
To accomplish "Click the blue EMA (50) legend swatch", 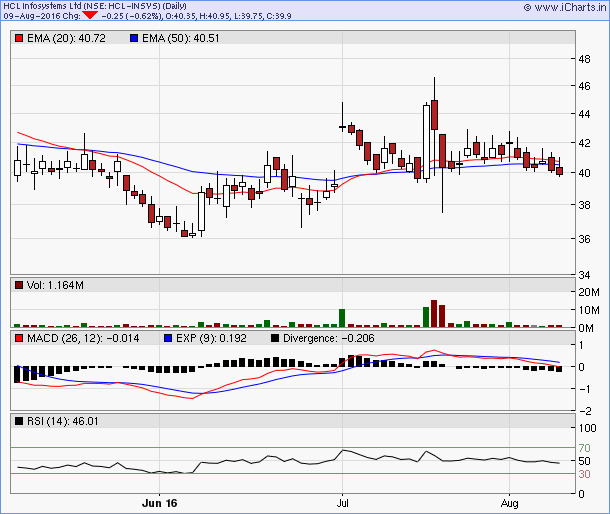I will 134,38.
